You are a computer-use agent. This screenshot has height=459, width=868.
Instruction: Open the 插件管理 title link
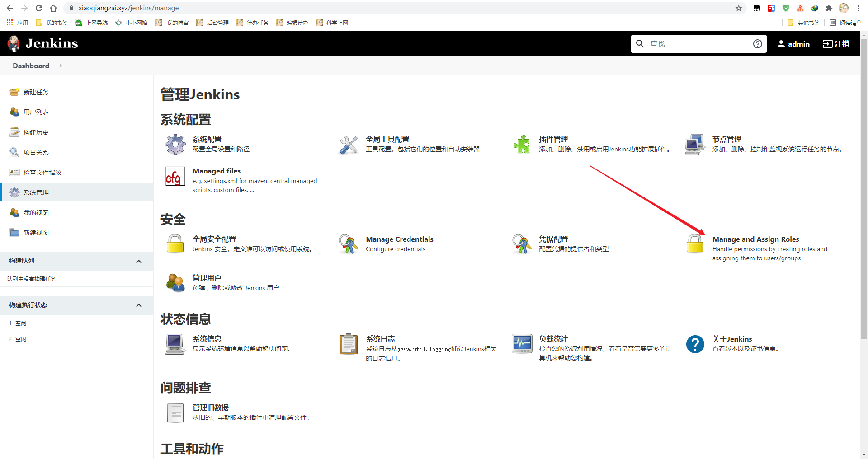point(553,139)
